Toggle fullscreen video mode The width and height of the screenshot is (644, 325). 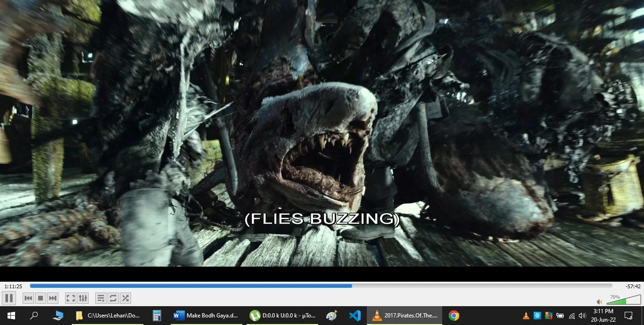click(71, 298)
